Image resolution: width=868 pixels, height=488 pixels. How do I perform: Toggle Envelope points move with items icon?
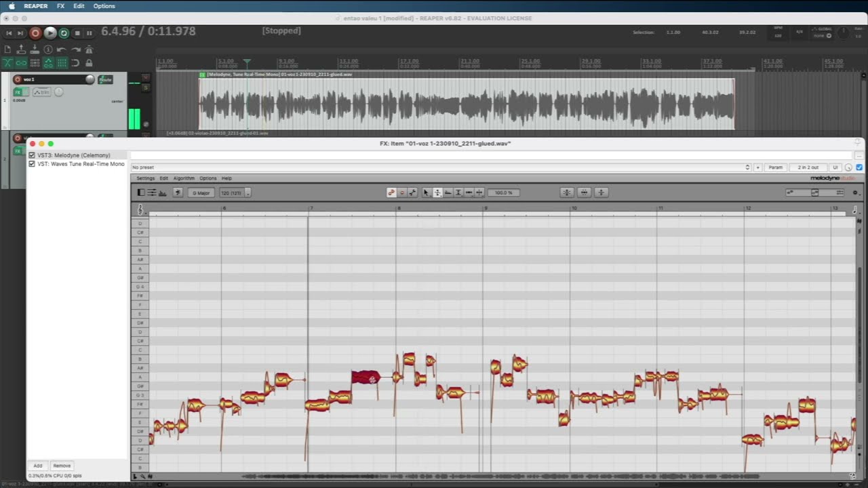click(x=48, y=62)
